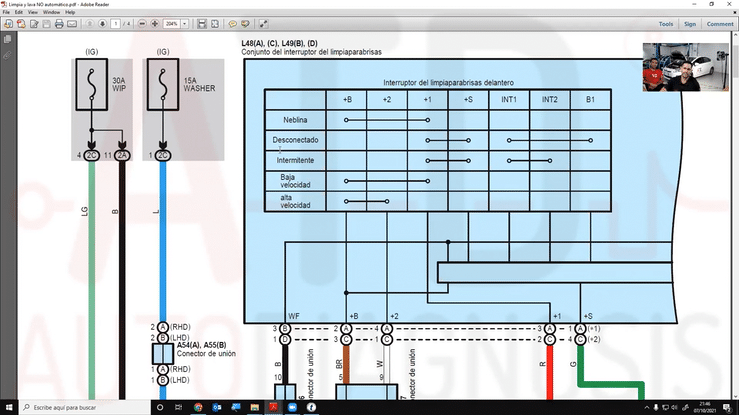This screenshot has width=739, height=415.
Task: Click the webcam video thumbnail overlay
Action: (685, 67)
